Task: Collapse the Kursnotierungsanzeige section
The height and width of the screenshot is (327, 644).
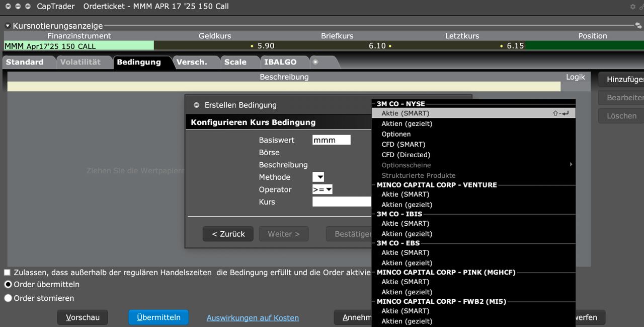Action: [8, 26]
